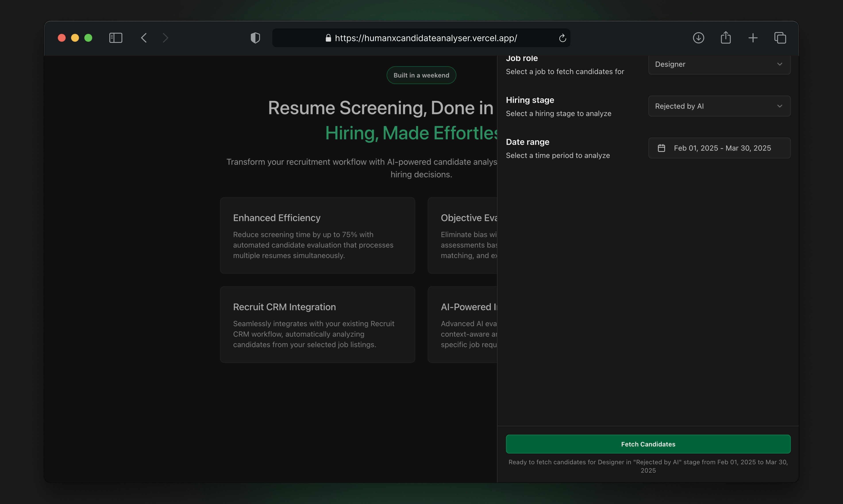This screenshot has height=504, width=843.
Task: Open the privacy shield icon
Action: (255, 38)
